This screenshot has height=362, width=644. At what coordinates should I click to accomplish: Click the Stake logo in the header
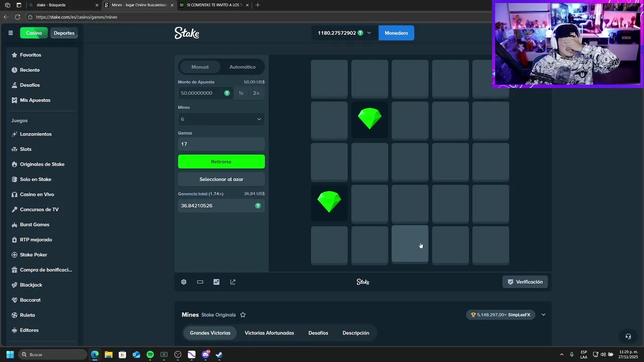tap(187, 33)
